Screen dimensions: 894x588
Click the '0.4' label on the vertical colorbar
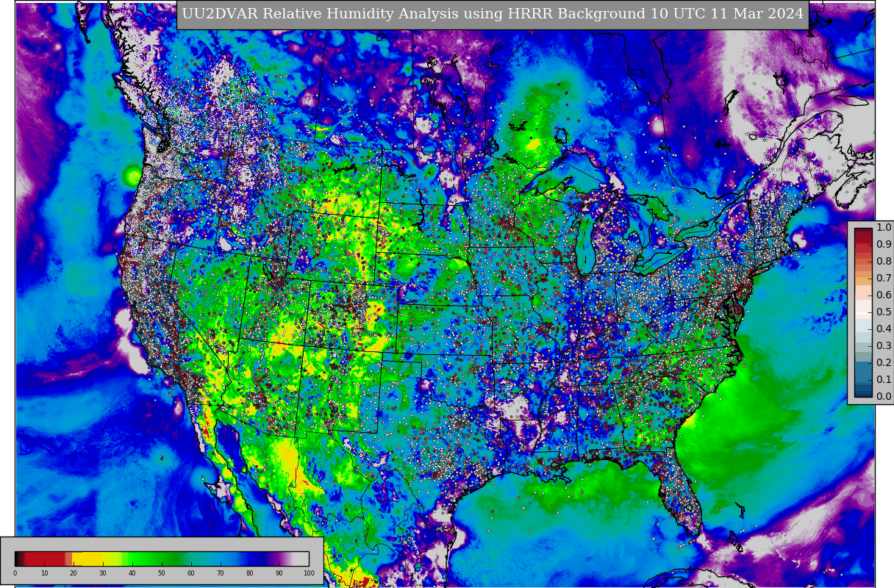click(x=884, y=329)
